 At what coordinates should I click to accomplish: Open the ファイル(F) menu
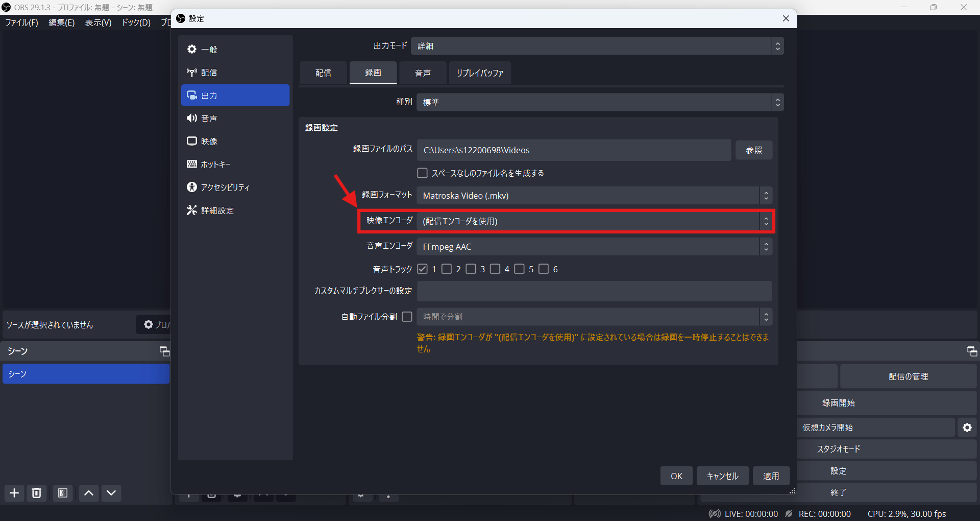(21, 22)
